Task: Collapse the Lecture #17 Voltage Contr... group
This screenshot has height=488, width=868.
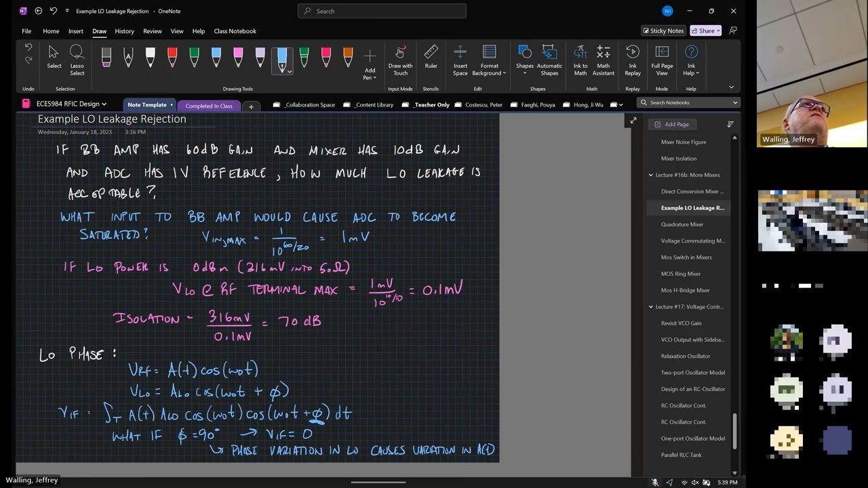Action: 651,306
